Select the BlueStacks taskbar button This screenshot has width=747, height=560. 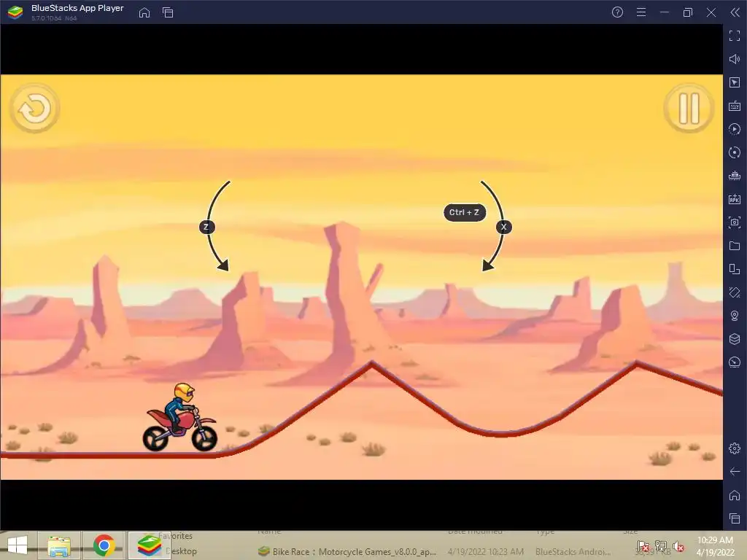coord(149,545)
